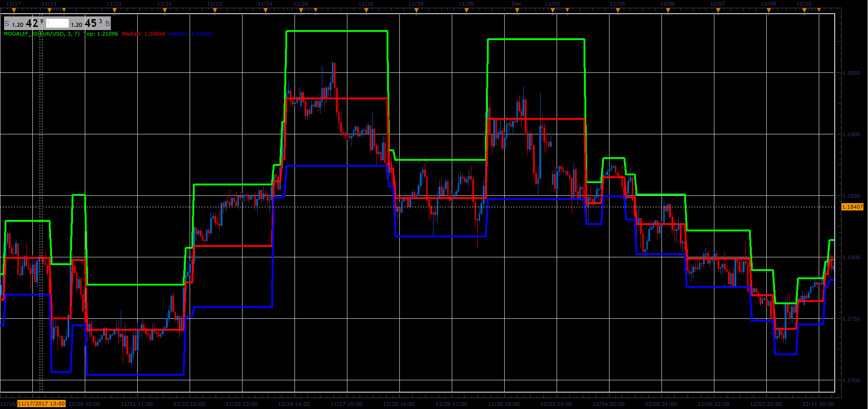
Task: Click the orange day marker under 11/21
Action: tap(114, 10)
